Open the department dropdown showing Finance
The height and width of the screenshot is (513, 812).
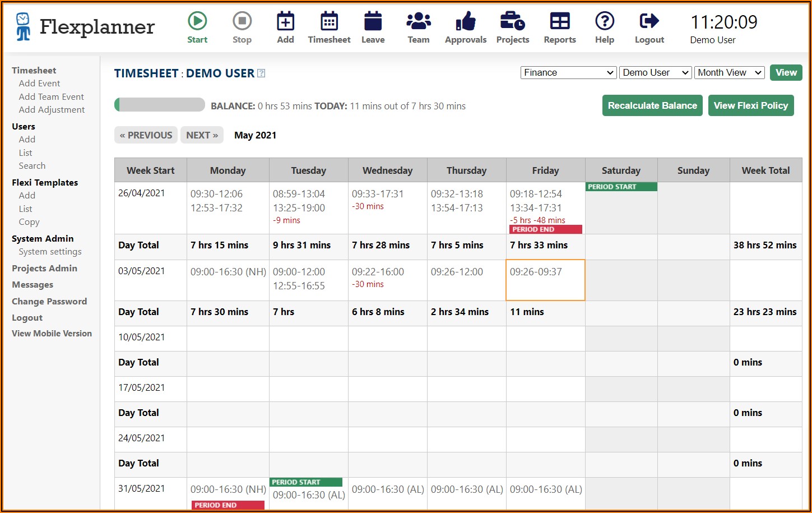pyautogui.click(x=568, y=72)
